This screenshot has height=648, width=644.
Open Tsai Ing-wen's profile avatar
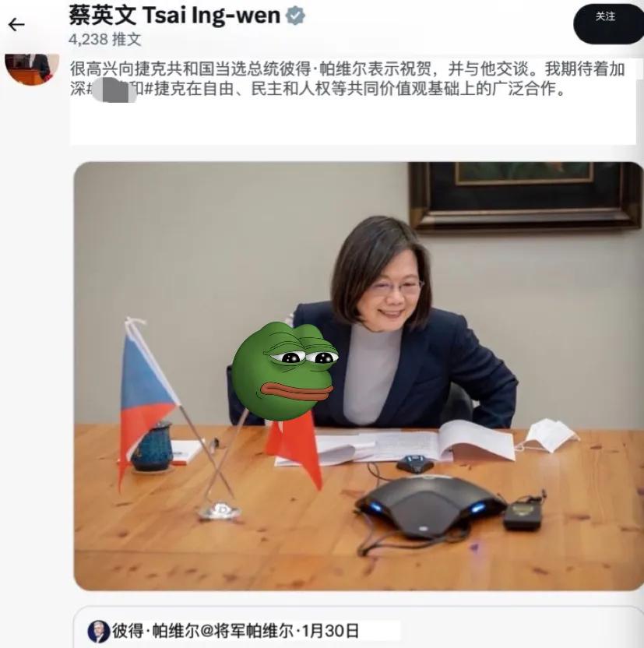pos(32,69)
